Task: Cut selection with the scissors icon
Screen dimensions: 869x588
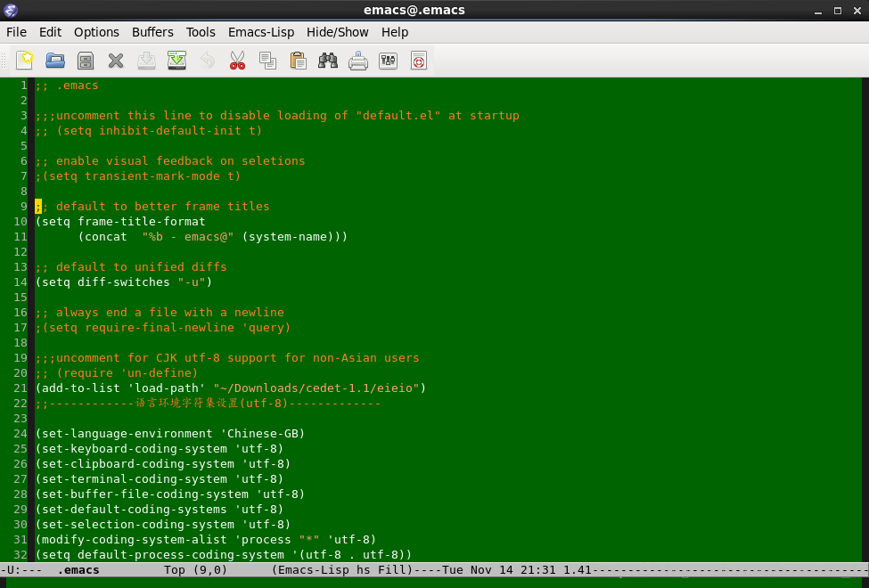Action: pos(237,61)
